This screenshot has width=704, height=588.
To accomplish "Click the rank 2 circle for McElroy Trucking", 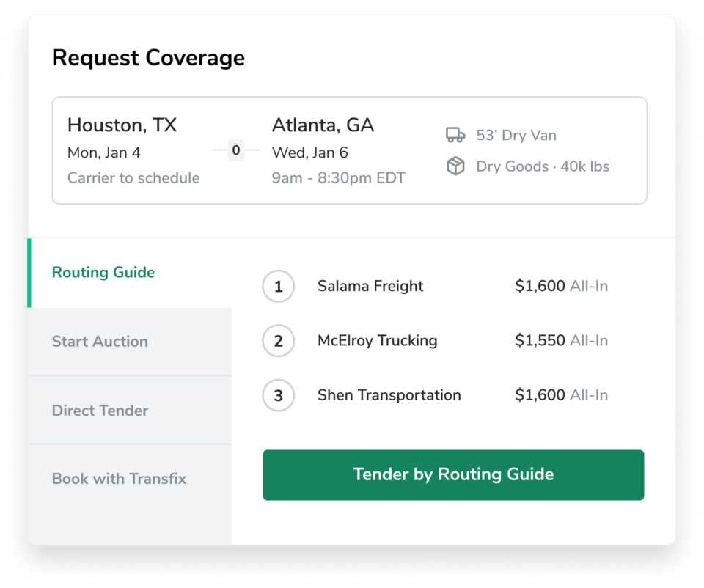I will point(278,341).
